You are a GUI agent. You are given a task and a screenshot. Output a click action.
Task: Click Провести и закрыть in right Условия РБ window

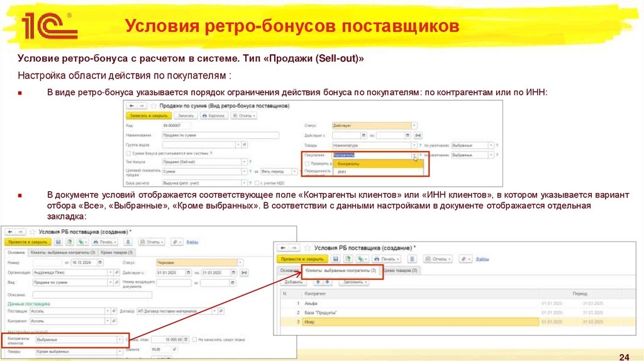click(303, 259)
